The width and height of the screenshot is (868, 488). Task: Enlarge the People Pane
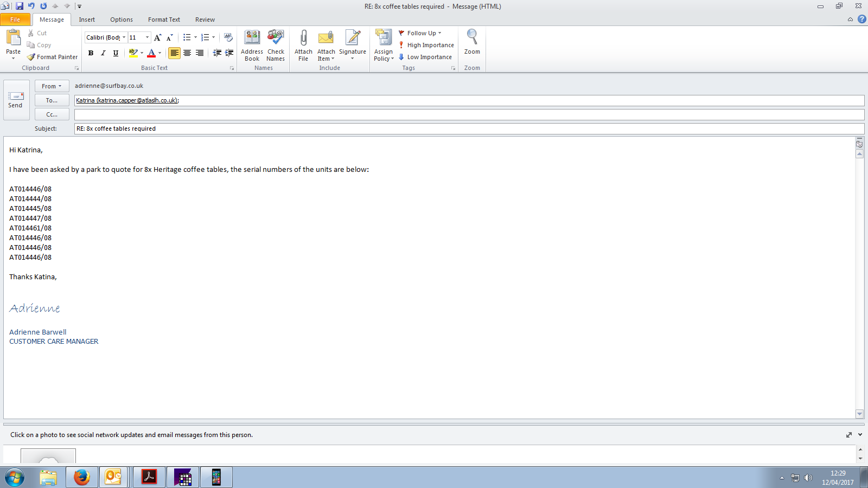[849, 435]
